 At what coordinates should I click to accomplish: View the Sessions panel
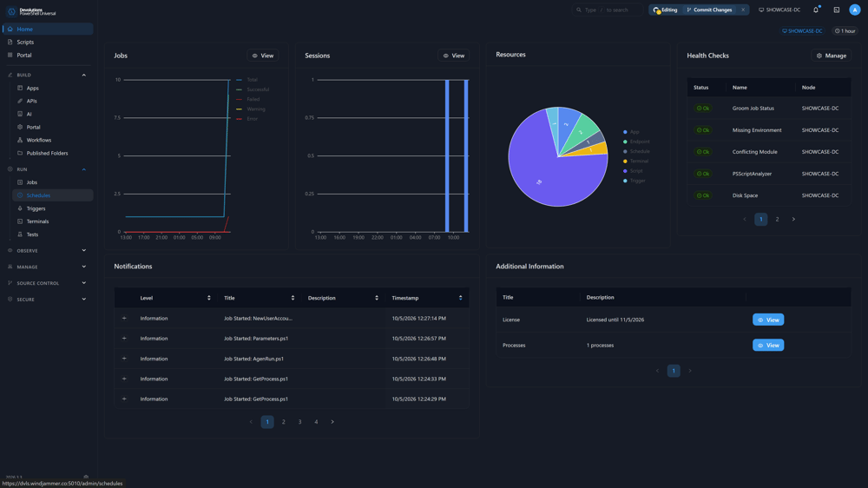(x=453, y=56)
